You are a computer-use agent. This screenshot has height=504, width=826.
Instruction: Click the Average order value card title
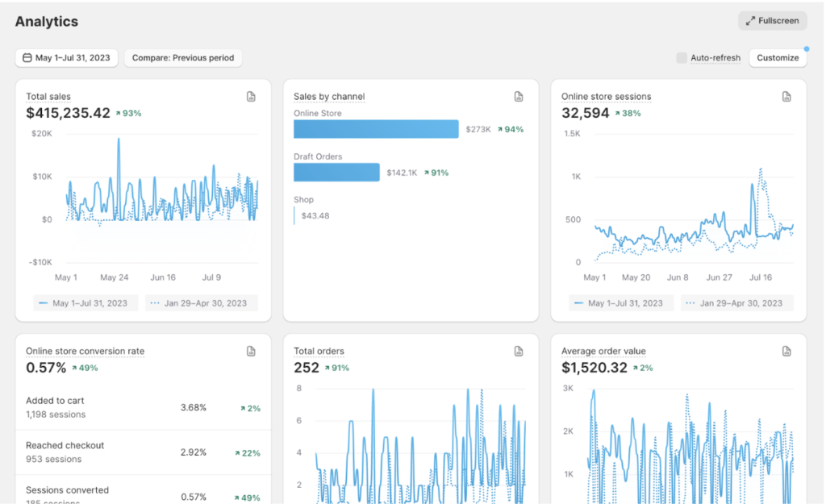603,352
